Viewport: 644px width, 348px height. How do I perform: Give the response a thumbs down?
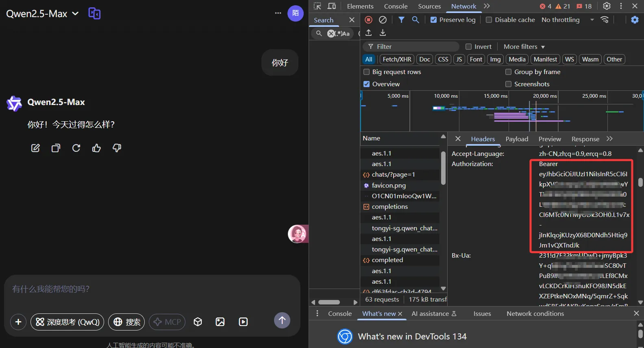tap(117, 148)
